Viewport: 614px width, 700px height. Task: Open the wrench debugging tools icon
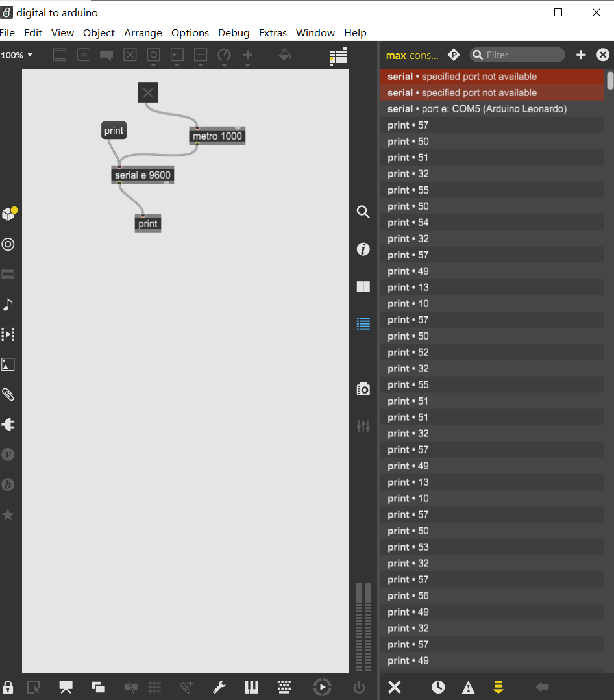(219, 687)
